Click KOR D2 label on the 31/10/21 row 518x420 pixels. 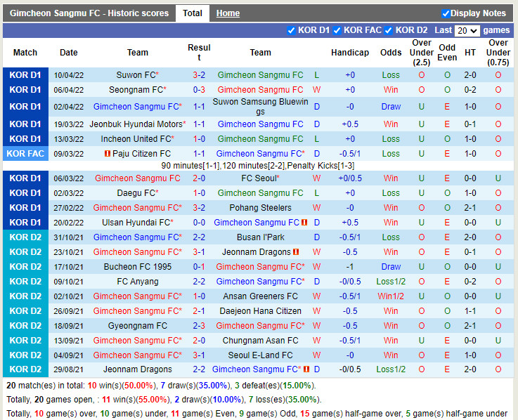25,237
